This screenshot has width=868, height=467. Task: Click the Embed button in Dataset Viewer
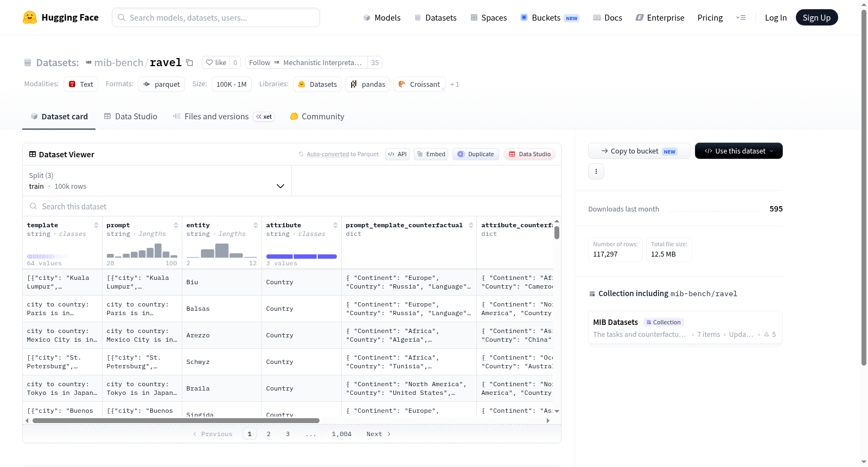point(431,154)
